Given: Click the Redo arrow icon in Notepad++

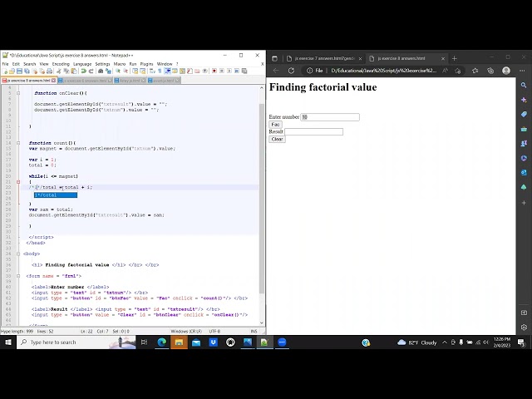Looking at the screenshot, I should [91, 71].
